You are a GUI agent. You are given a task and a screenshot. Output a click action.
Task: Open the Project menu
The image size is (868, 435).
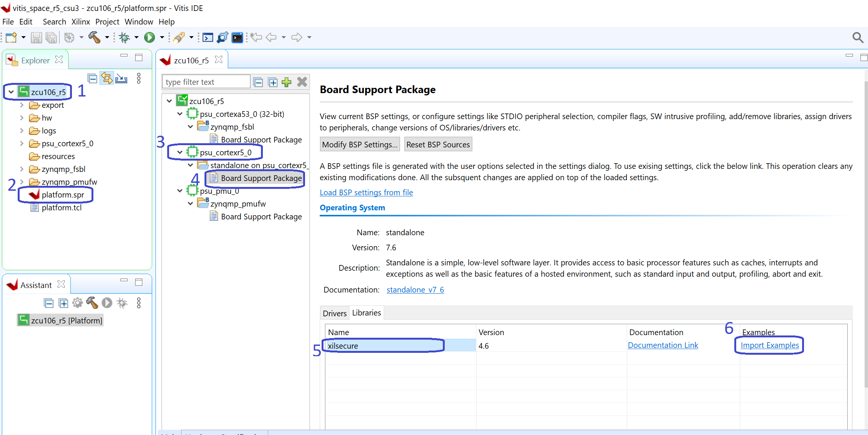107,22
